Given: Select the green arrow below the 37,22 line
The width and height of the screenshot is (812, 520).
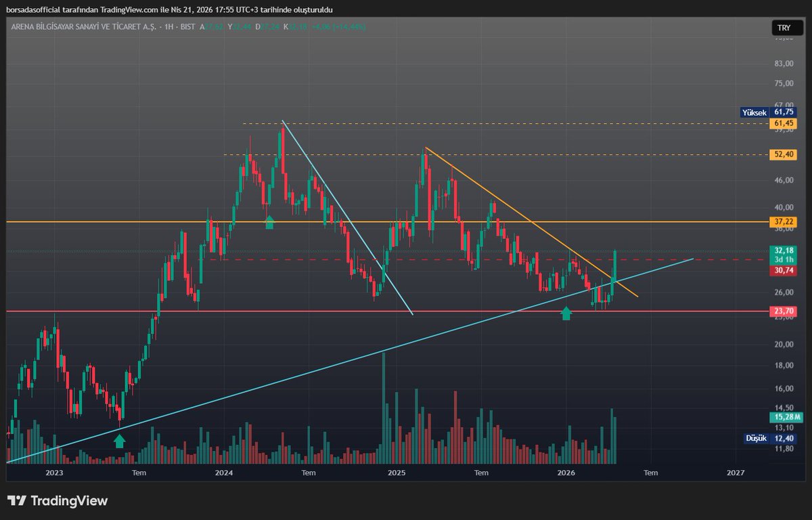Looking at the screenshot, I should click(x=269, y=222).
